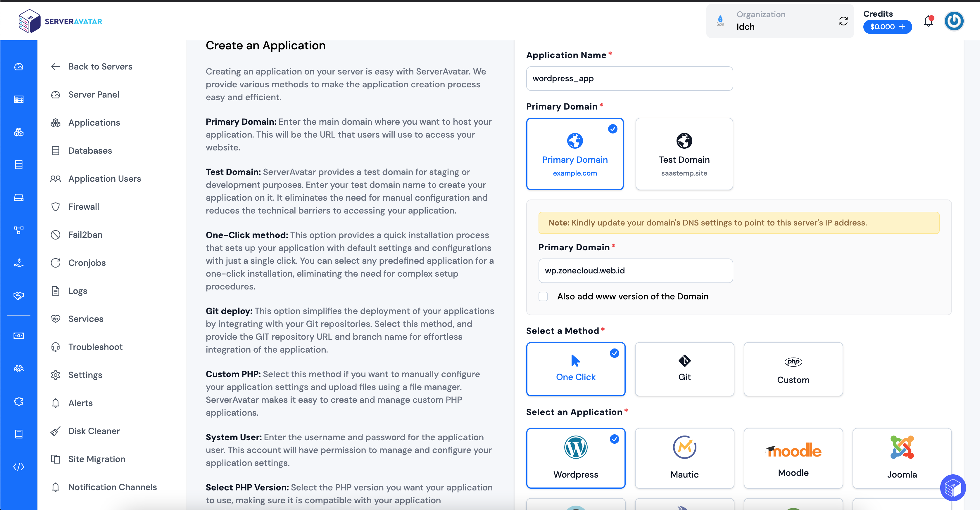Click the document icon in blue sidebar
980x510 pixels.
pyautogui.click(x=19, y=434)
